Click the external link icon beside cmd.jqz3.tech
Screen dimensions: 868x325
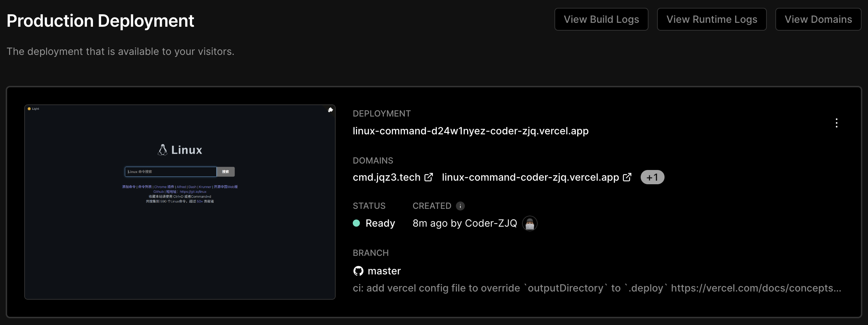click(429, 177)
